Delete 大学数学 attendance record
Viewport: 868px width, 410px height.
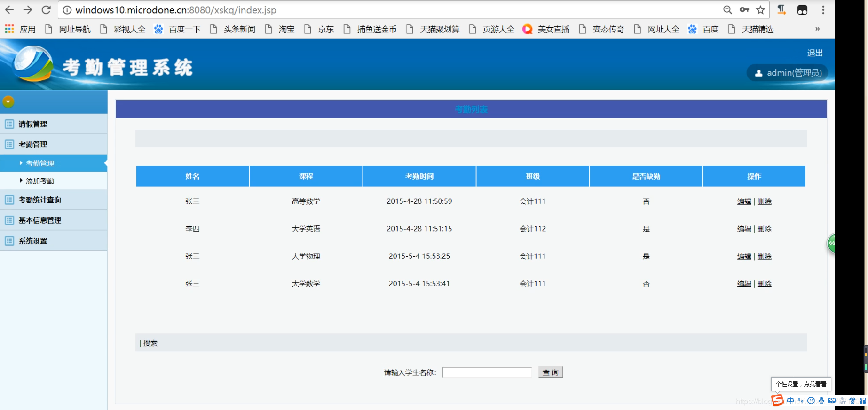click(765, 284)
